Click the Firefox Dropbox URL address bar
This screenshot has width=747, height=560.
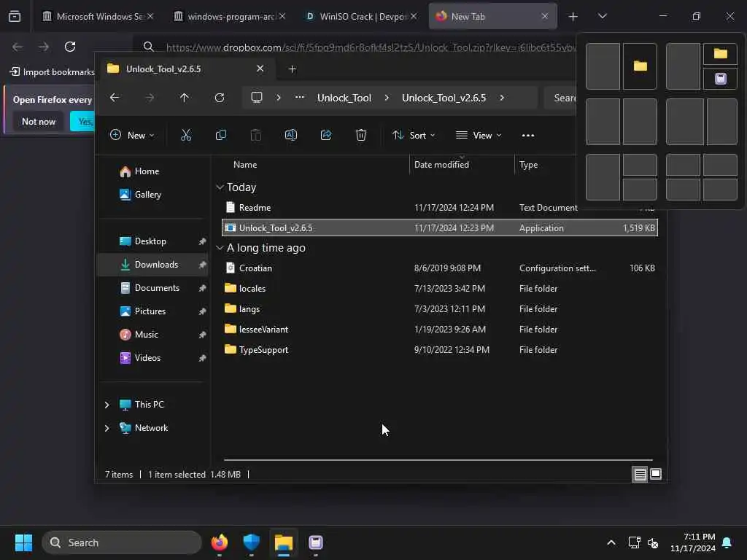tap(371, 47)
